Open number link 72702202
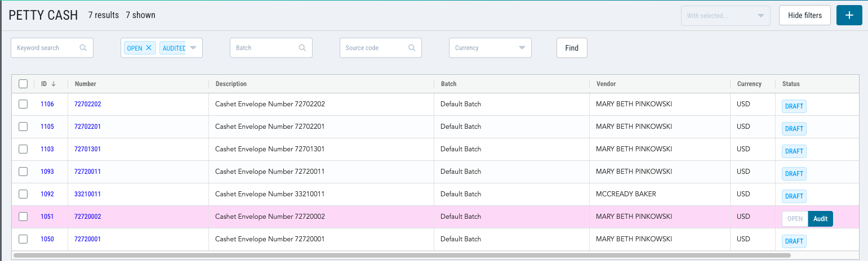 click(x=88, y=104)
